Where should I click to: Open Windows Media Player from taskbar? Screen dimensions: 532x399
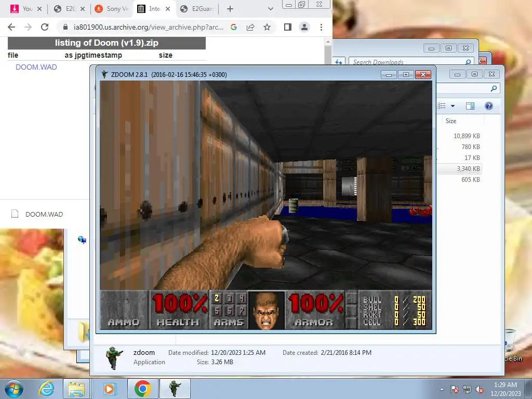click(109, 389)
